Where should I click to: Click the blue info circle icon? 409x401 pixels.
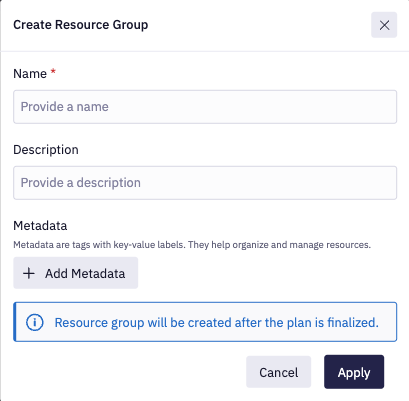(x=35, y=322)
